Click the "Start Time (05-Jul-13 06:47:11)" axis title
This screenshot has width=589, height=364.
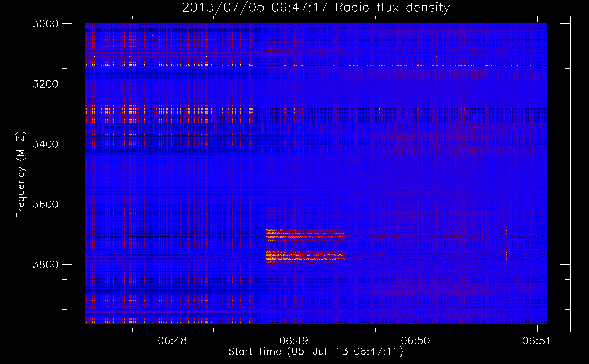pos(316,352)
